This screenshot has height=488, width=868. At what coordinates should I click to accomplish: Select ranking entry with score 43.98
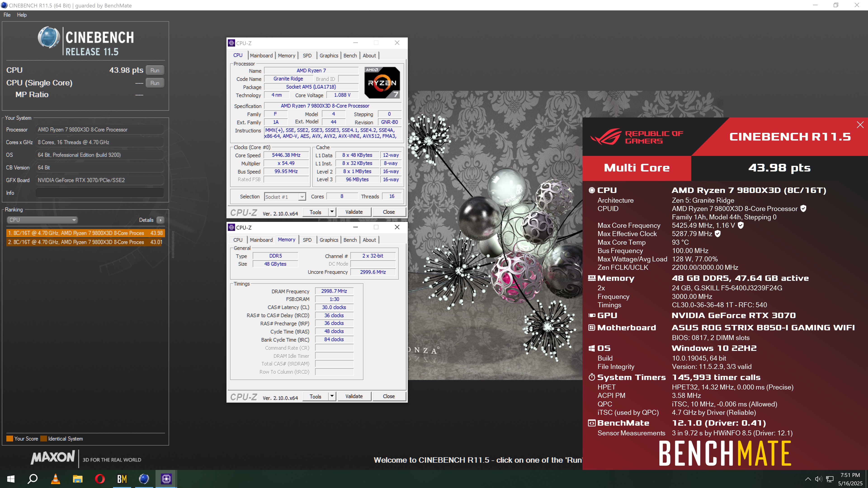click(85, 233)
